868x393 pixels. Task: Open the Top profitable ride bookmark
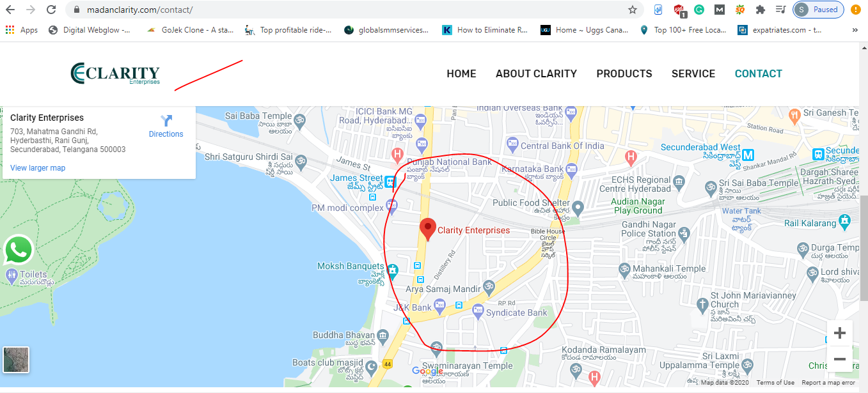coord(288,30)
